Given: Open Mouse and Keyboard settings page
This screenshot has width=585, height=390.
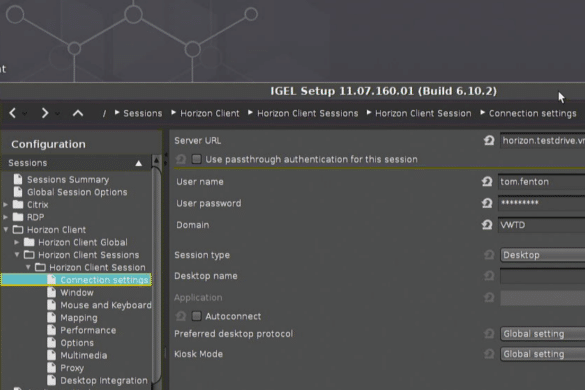Looking at the screenshot, I should click(106, 305).
